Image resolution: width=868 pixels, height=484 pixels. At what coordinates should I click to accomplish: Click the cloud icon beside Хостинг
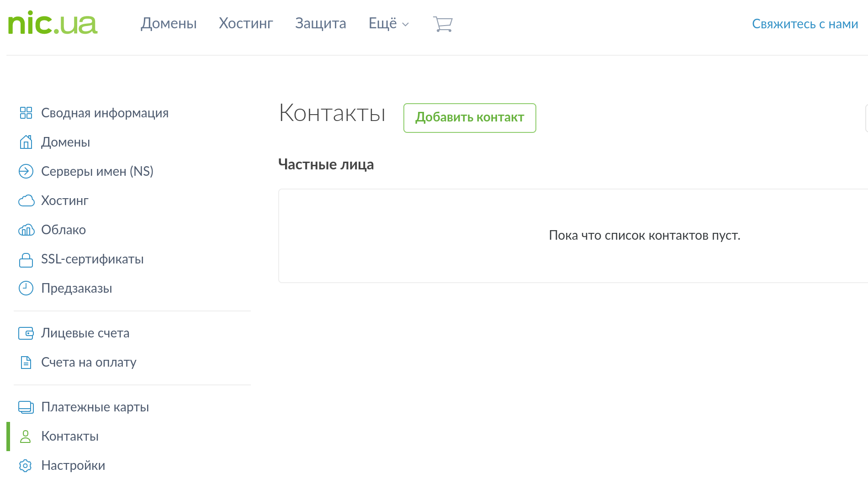(26, 200)
